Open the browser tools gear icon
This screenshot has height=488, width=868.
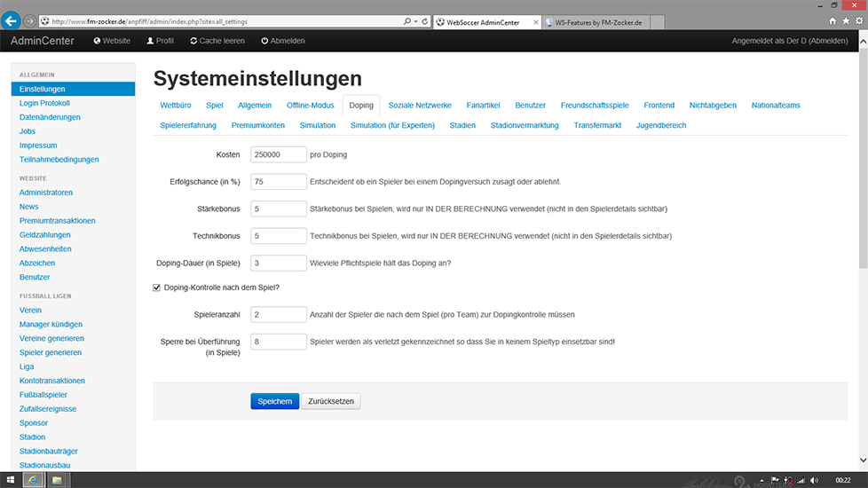[857, 20]
